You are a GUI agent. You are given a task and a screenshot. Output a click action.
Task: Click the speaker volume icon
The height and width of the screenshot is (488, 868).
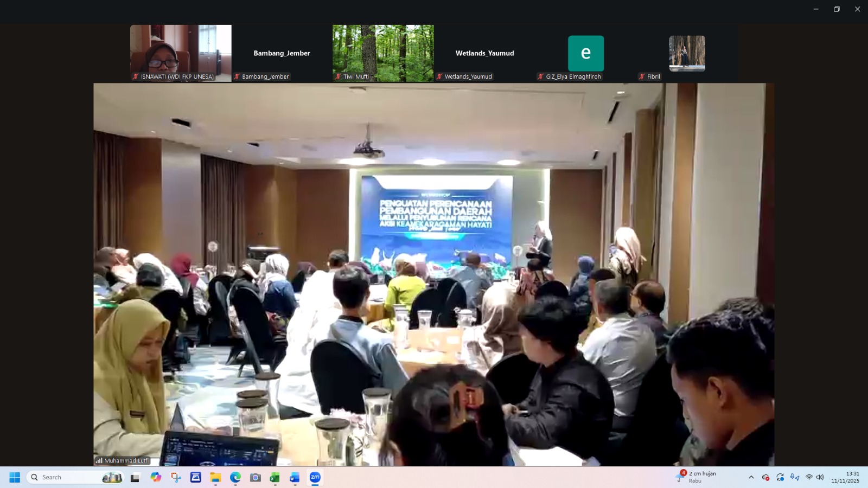pos(820,477)
